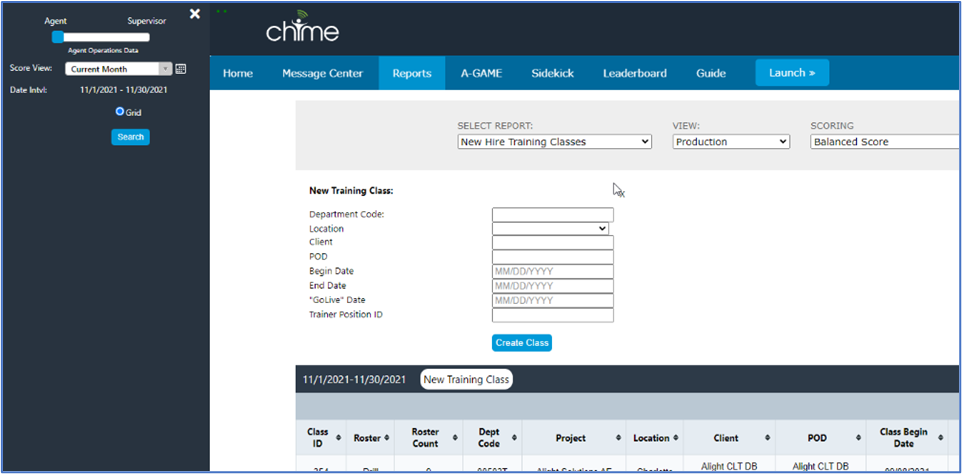Open the Score View Current Month dropdown
Viewport: 962px width, 474px height.
tap(118, 69)
